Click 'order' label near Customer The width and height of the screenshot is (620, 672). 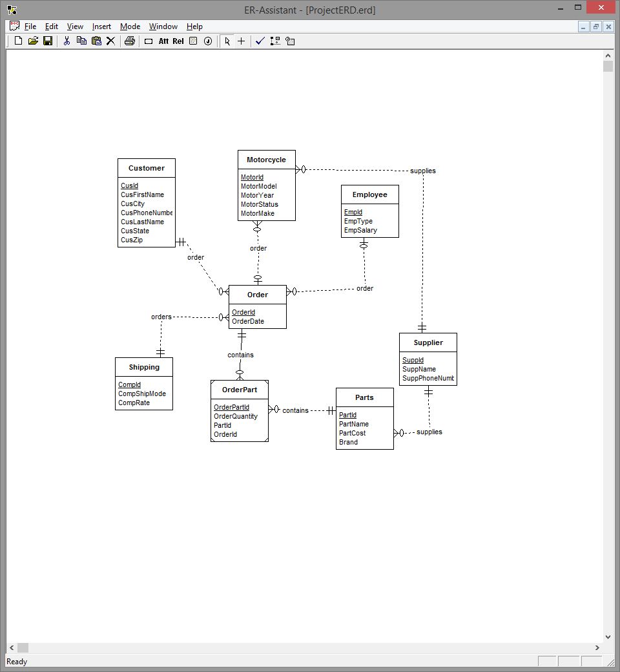[x=196, y=257]
